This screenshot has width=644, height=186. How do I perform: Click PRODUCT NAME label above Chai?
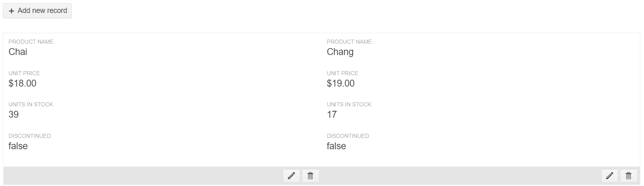point(31,42)
